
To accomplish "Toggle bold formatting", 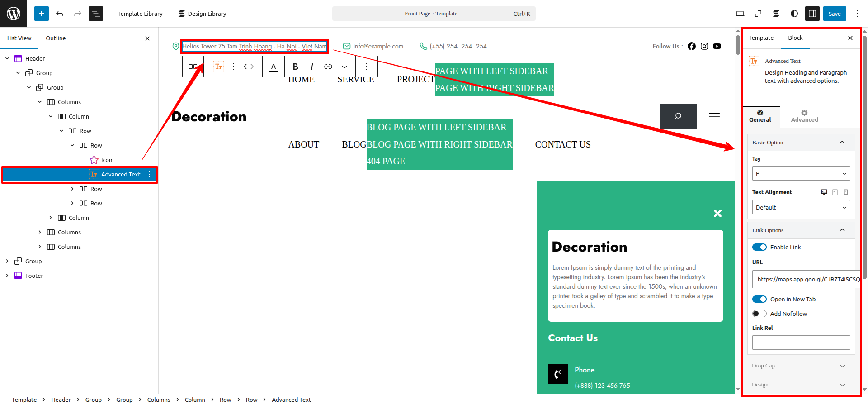I will coord(295,67).
